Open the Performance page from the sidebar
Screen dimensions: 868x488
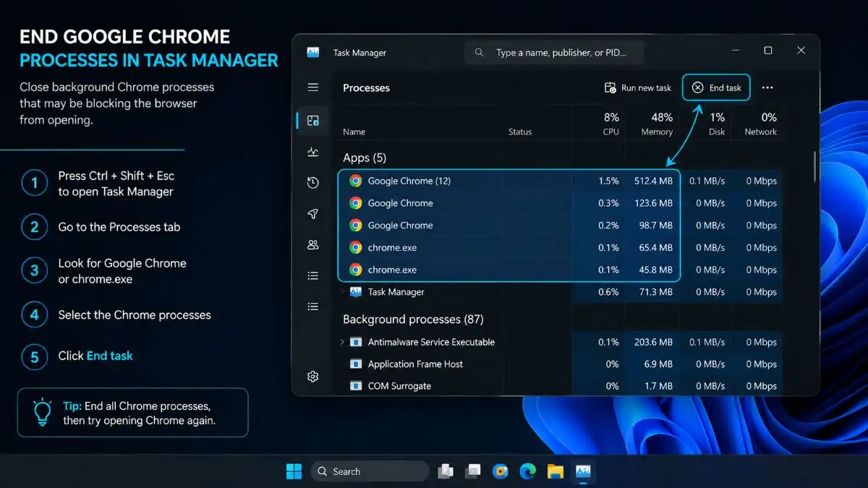(312, 152)
